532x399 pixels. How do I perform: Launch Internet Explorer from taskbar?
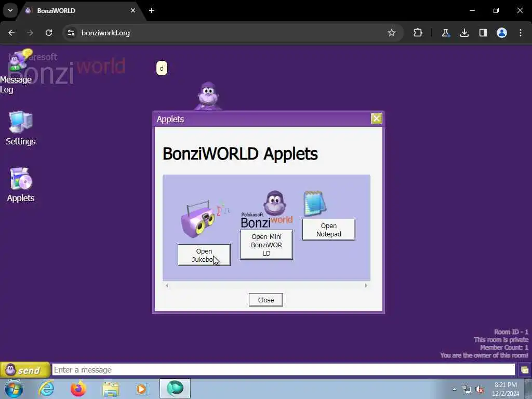(x=46, y=389)
